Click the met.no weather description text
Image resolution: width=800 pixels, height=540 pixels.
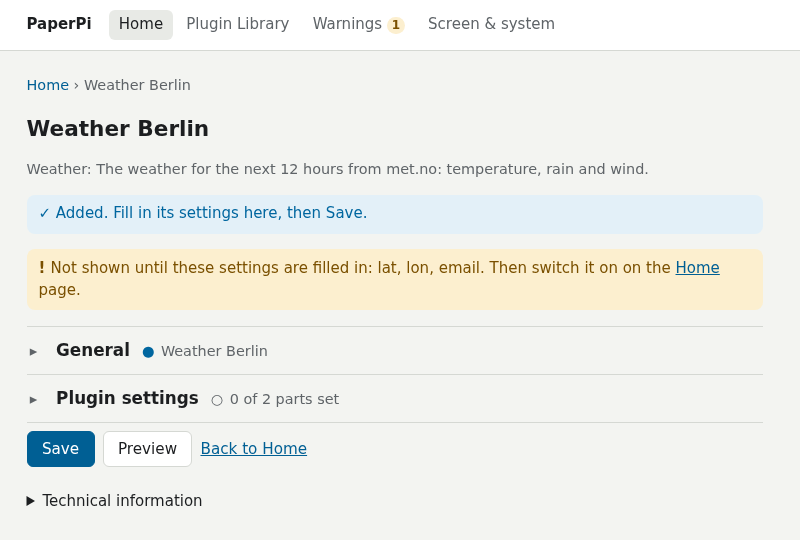(337, 169)
